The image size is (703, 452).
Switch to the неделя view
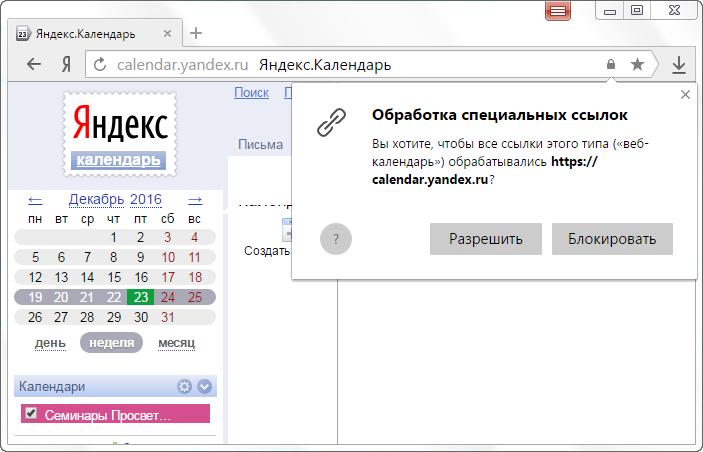[112, 343]
